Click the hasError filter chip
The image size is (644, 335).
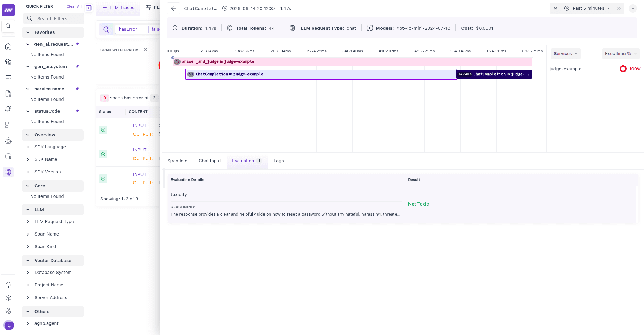tap(128, 29)
